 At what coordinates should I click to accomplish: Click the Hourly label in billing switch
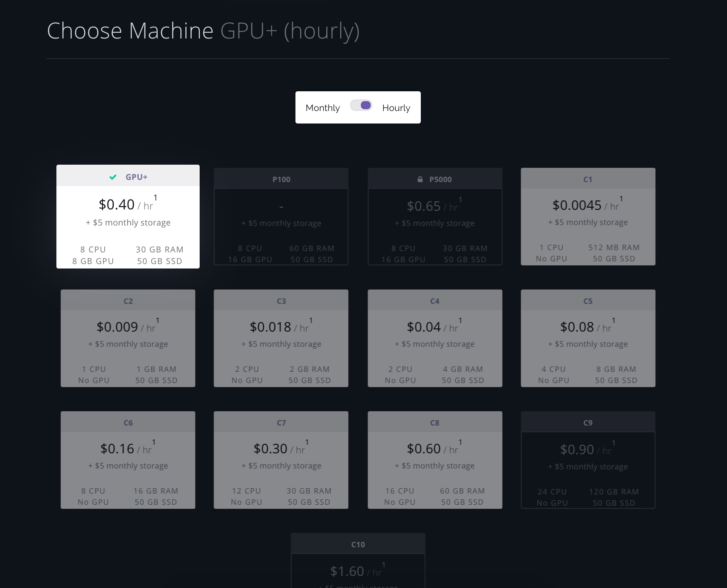[396, 108]
